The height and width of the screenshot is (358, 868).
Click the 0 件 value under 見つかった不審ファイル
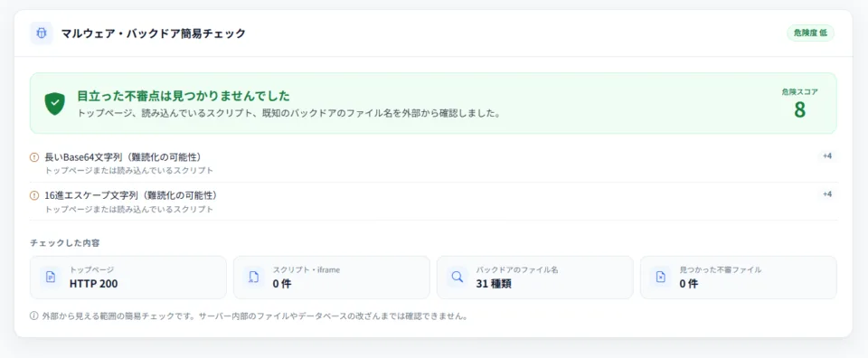[689, 284]
